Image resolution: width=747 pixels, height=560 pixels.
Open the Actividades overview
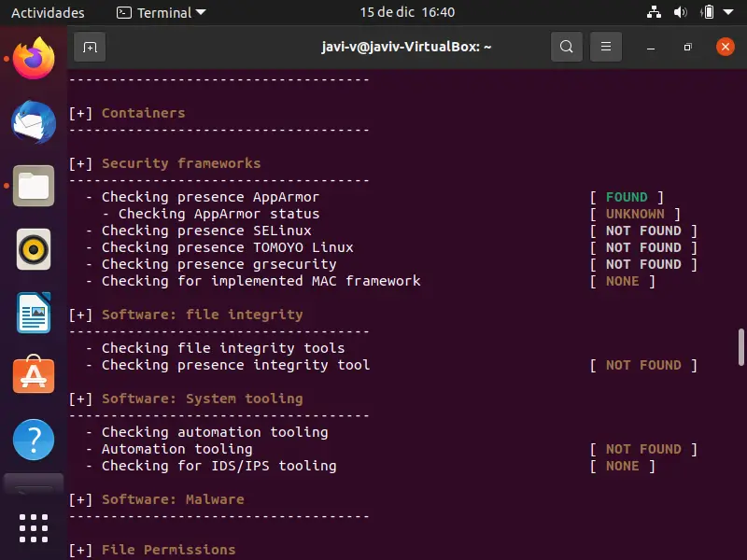[48, 13]
